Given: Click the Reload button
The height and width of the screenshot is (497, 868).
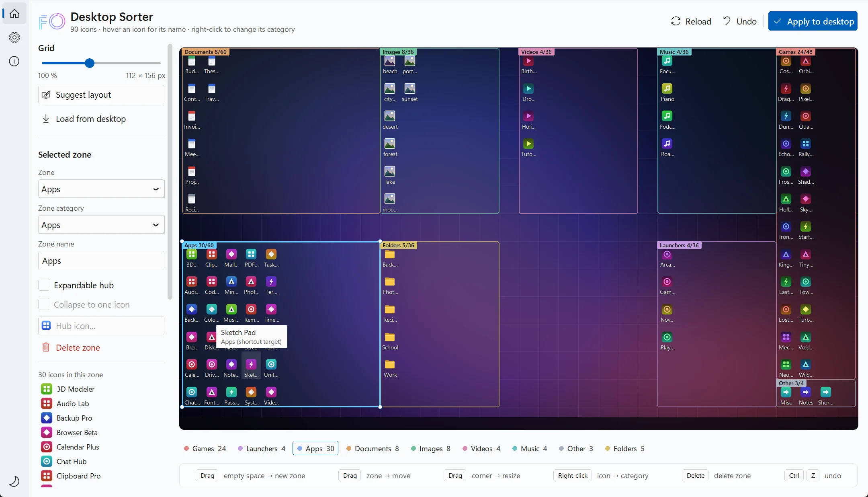Looking at the screenshot, I should click(691, 21).
